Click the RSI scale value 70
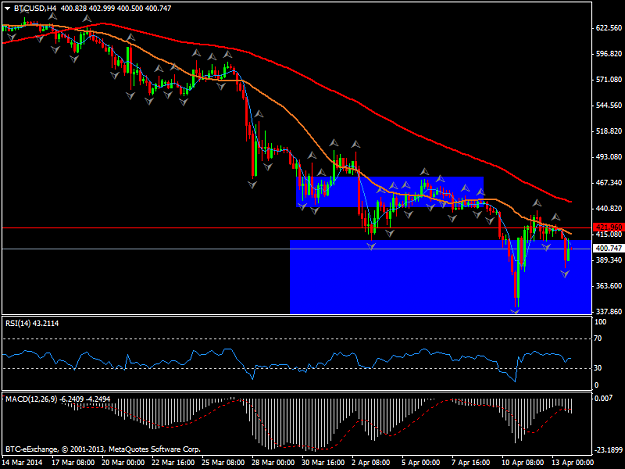 598,338
